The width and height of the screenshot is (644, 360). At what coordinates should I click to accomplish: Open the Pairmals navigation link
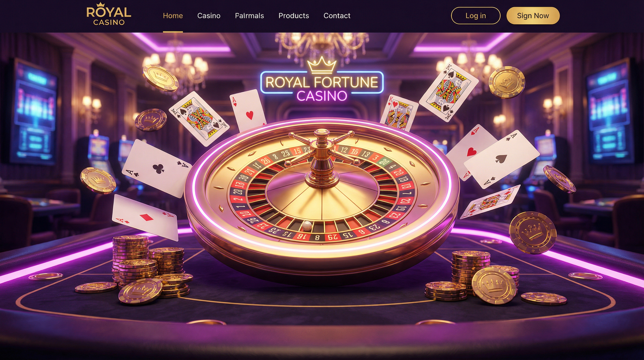pos(249,16)
